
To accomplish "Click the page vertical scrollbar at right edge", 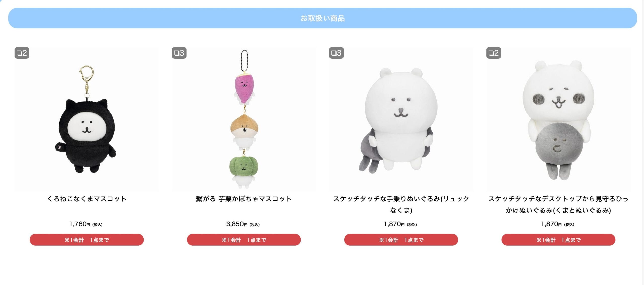I will 643,142.
